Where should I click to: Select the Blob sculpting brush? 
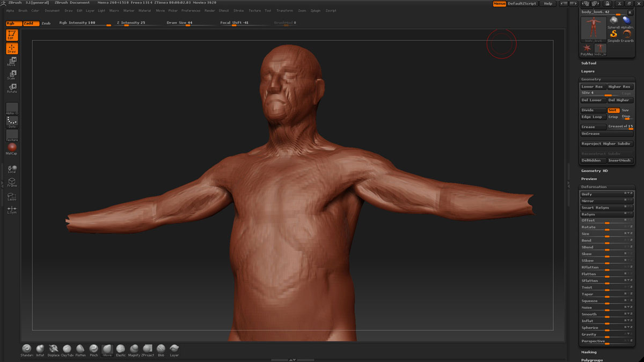[x=161, y=349]
